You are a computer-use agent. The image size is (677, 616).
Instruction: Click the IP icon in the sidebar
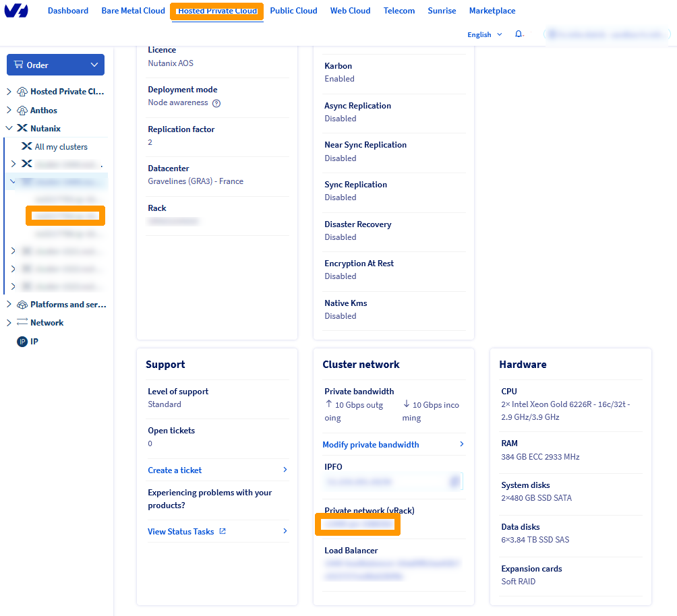coord(22,342)
